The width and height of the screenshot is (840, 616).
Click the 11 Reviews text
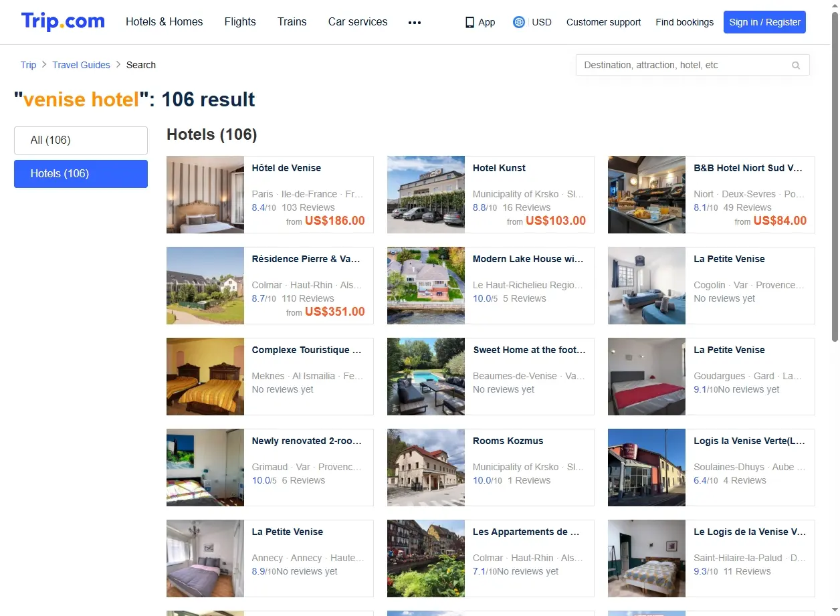coord(747,571)
